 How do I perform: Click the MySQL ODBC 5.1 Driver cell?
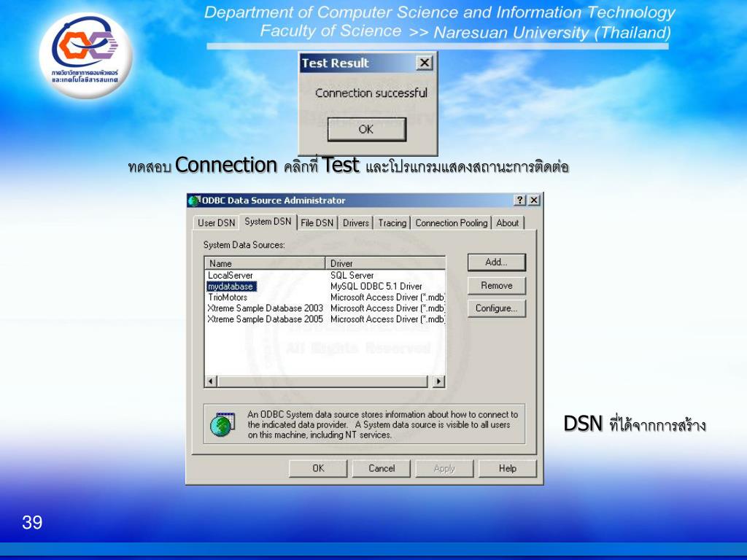(376, 286)
